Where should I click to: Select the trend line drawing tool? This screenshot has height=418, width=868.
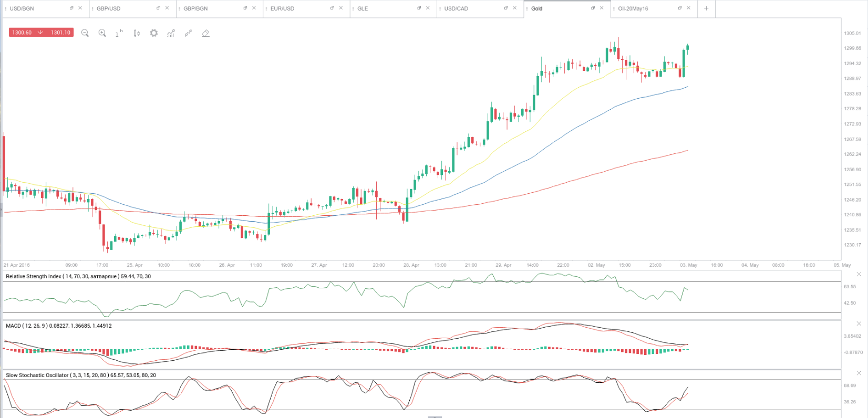click(x=188, y=33)
